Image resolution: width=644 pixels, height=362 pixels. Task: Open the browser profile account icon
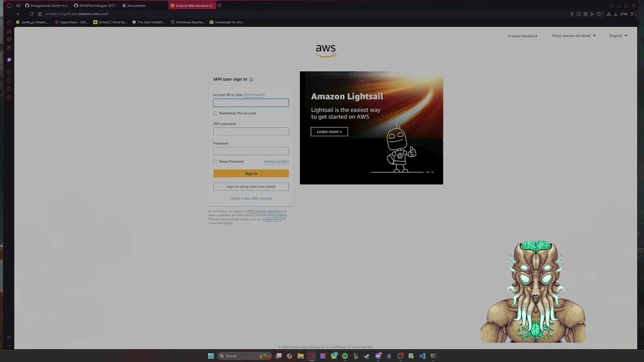point(609,14)
